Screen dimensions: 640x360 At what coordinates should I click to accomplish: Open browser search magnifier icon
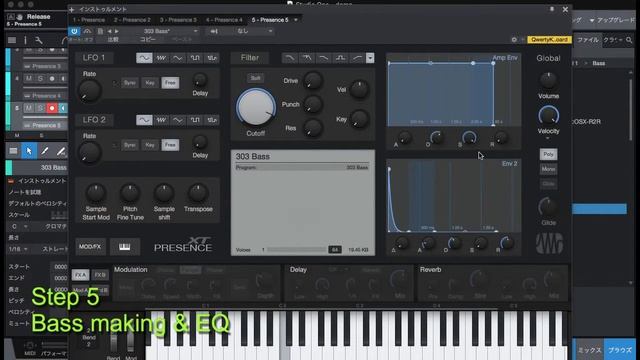[629, 40]
